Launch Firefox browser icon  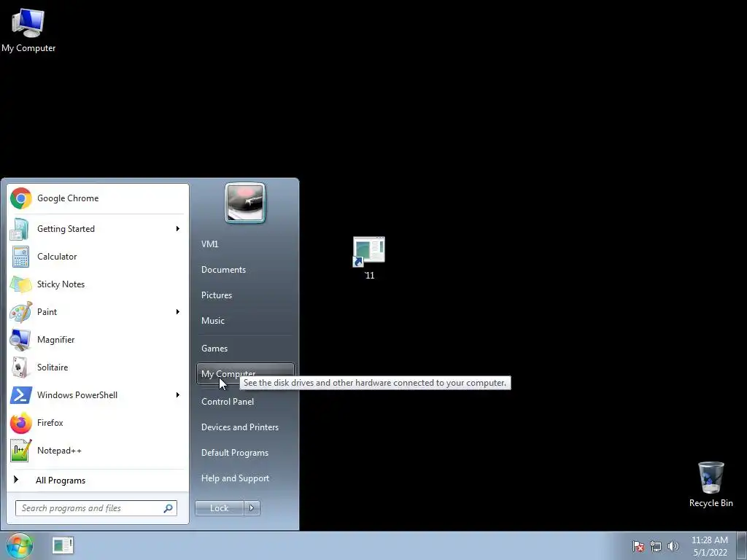coord(20,423)
